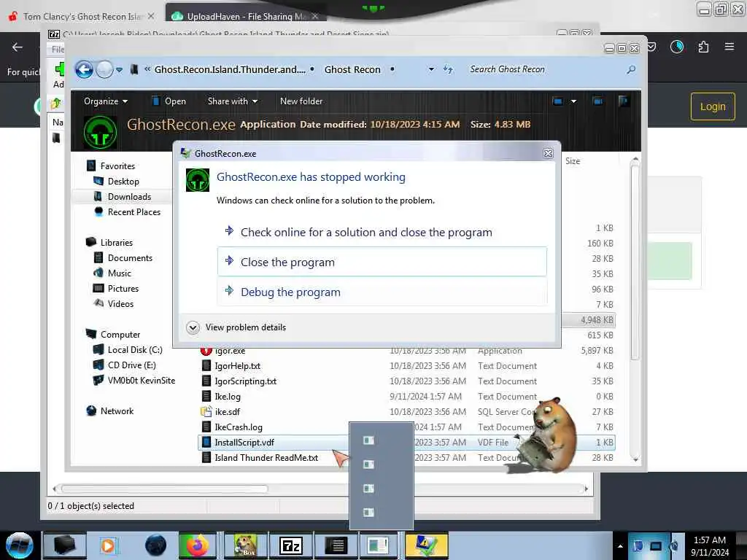This screenshot has width=747, height=560.
Task: Click the large GhostRecon.exe details icon
Action: coord(100,133)
